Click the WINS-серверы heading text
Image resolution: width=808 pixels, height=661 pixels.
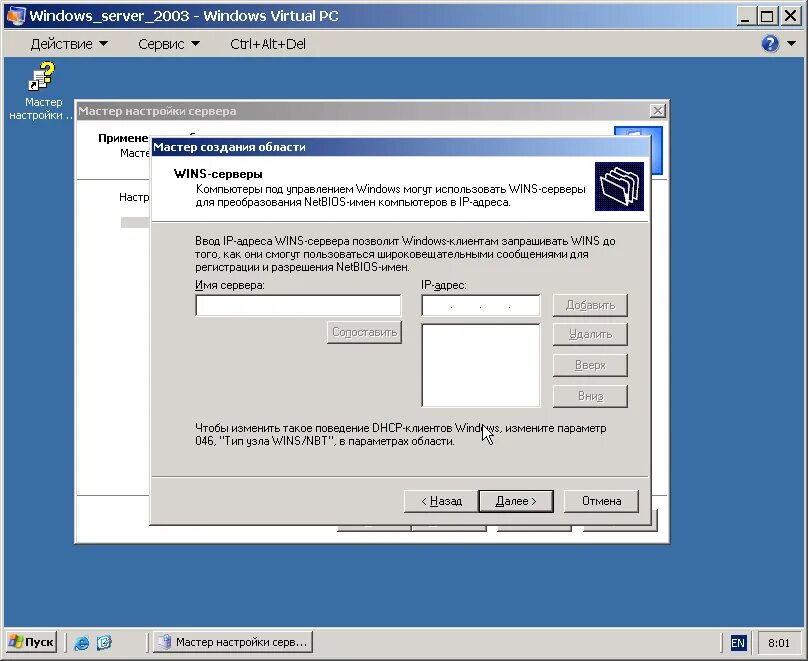coord(218,174)
